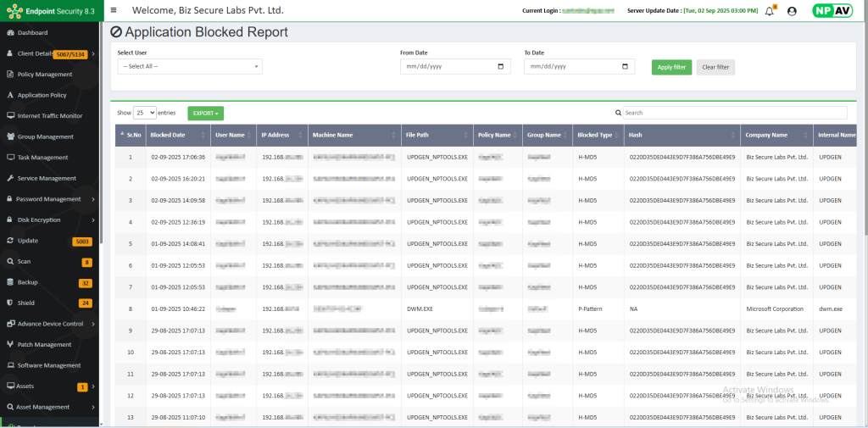Open the EXPORT dropdown button
The image size is (868, 428).
coord(205,113)
